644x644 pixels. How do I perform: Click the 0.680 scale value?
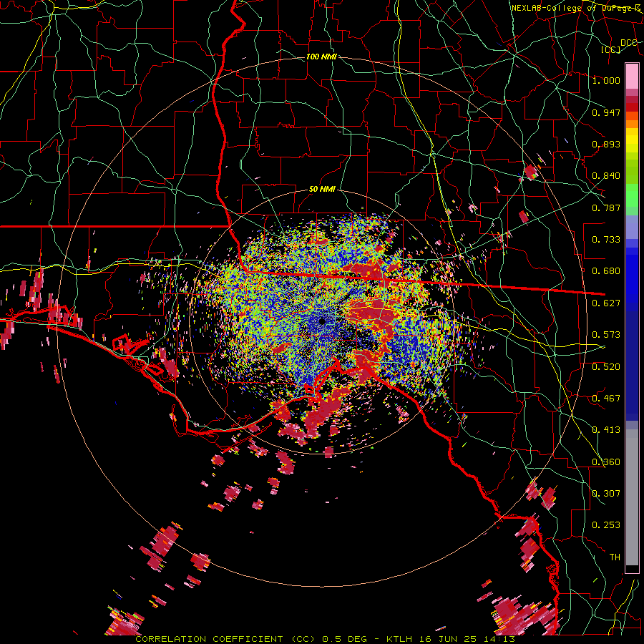click(606, 270)
